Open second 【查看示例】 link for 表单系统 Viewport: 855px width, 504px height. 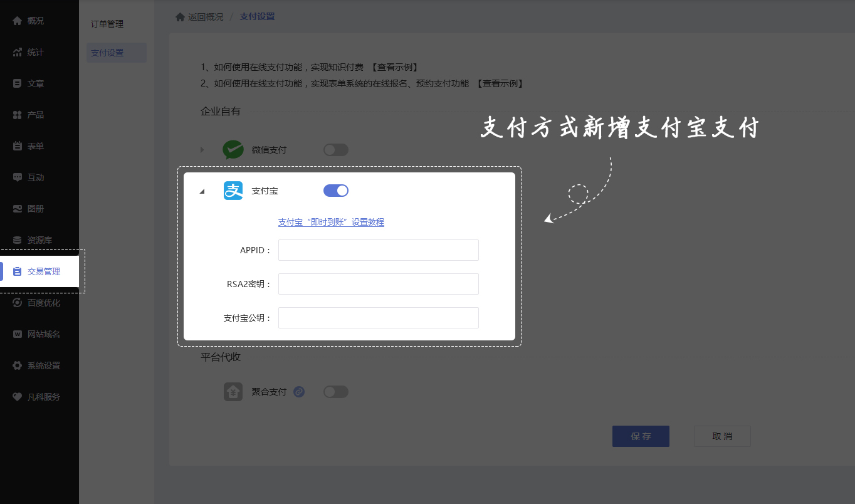[x=500, y=83]
